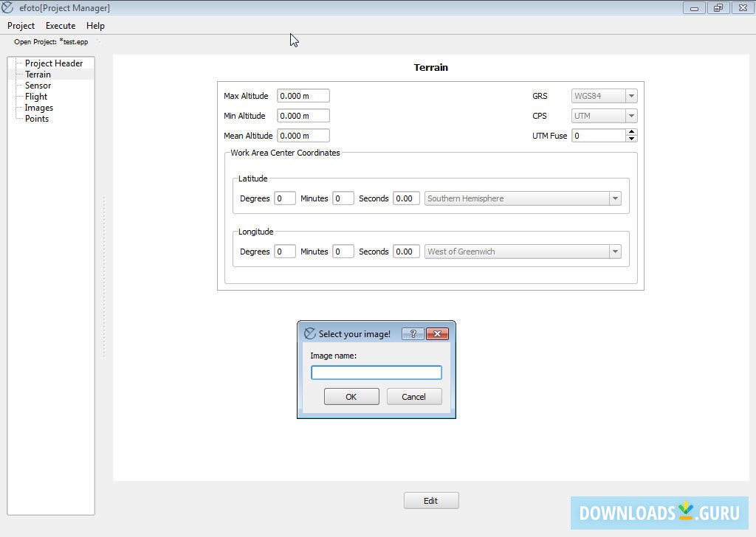Screen dimensions: 756x537
Task: Click the Max Altitude field
Action: tap(303, 96)
